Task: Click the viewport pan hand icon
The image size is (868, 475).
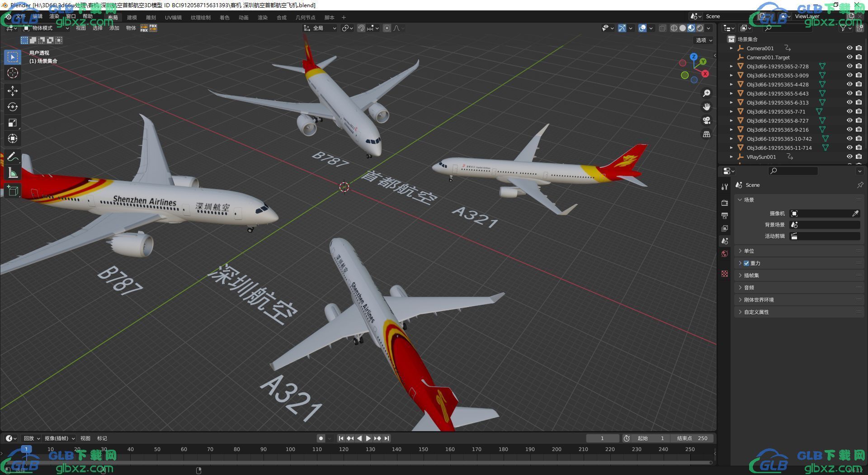Action: coord(706,107)
